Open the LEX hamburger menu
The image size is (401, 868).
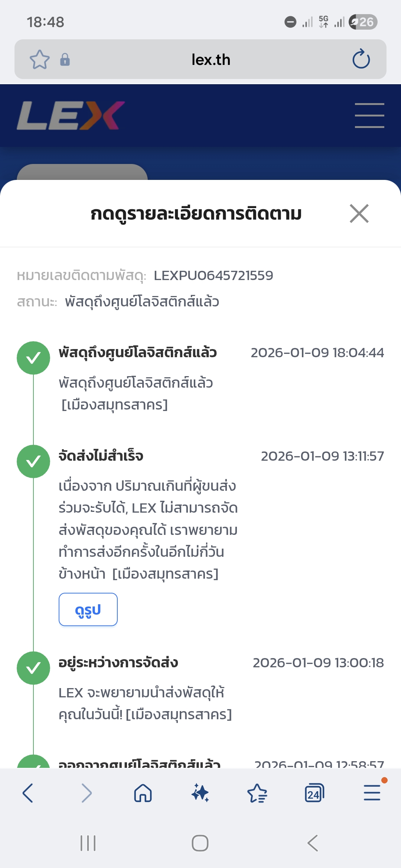pyautogui.click(x=369, y=115)
